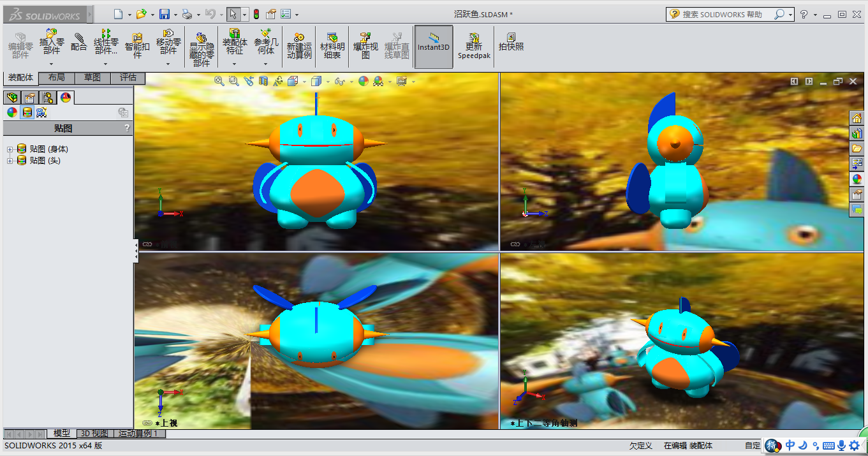Expand the 贴图 (头) tree node
The height and width of the screenshot is (456, 868).
click(10, 161)
